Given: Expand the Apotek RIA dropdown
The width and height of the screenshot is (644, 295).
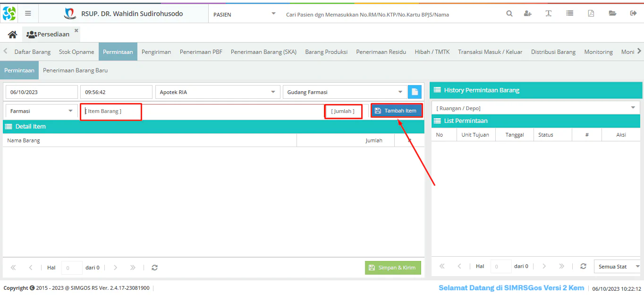Looking at the screenshot, I should [x=273, y=92].
